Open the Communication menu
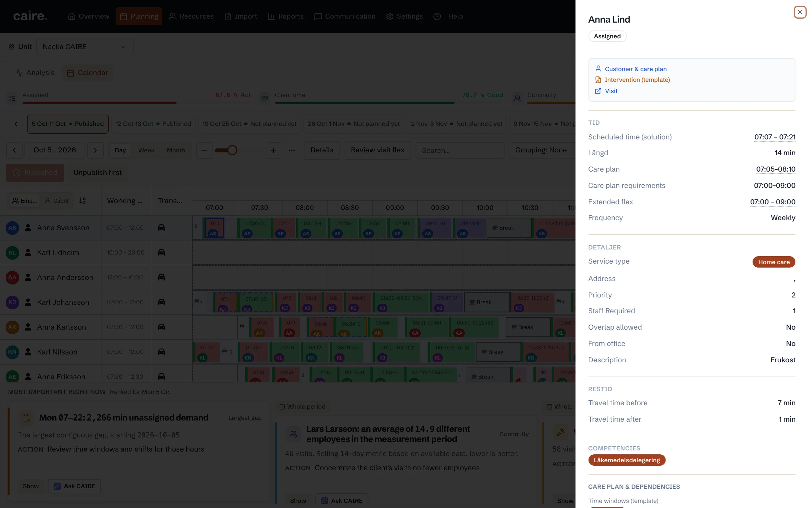Screen dimensions: 812x508 [345, 16]
